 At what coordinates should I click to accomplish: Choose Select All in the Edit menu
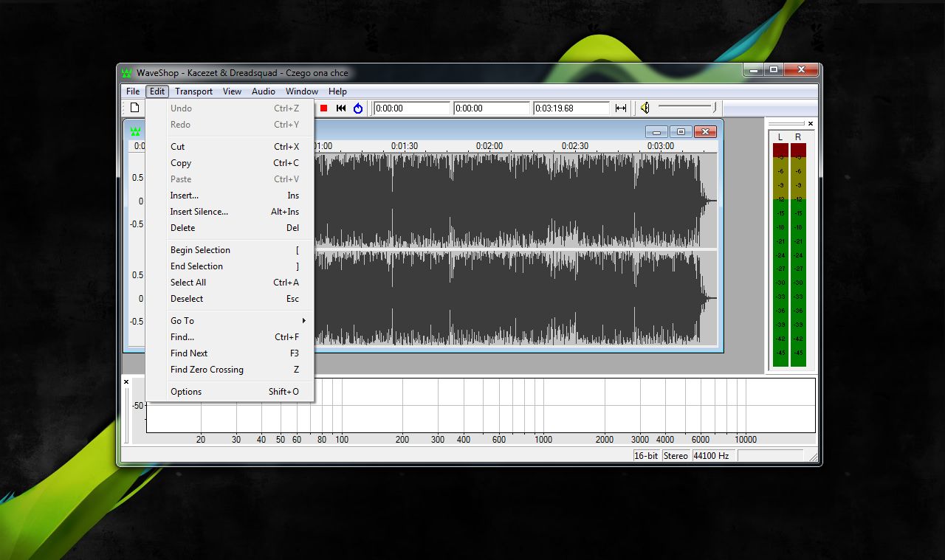click(230, 283)
